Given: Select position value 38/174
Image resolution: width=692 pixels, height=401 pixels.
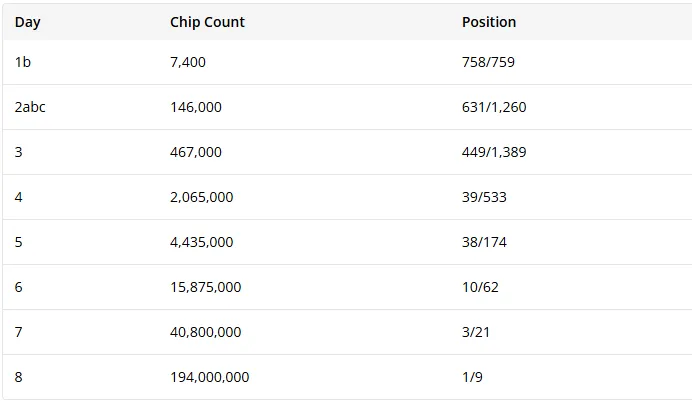Looking at the screenshot, I should click(x=484, y=242).
